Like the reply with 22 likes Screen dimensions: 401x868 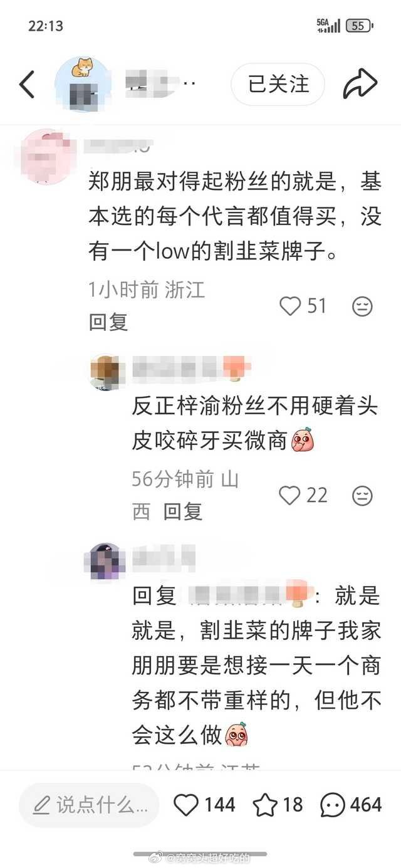(x=290, y=496)
